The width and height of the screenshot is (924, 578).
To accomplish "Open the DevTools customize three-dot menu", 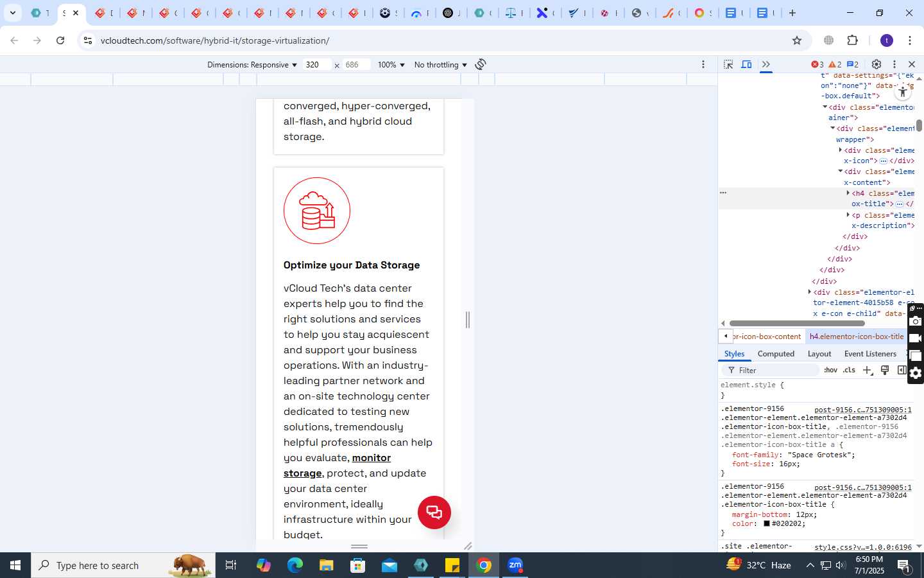I will (894, 64).
